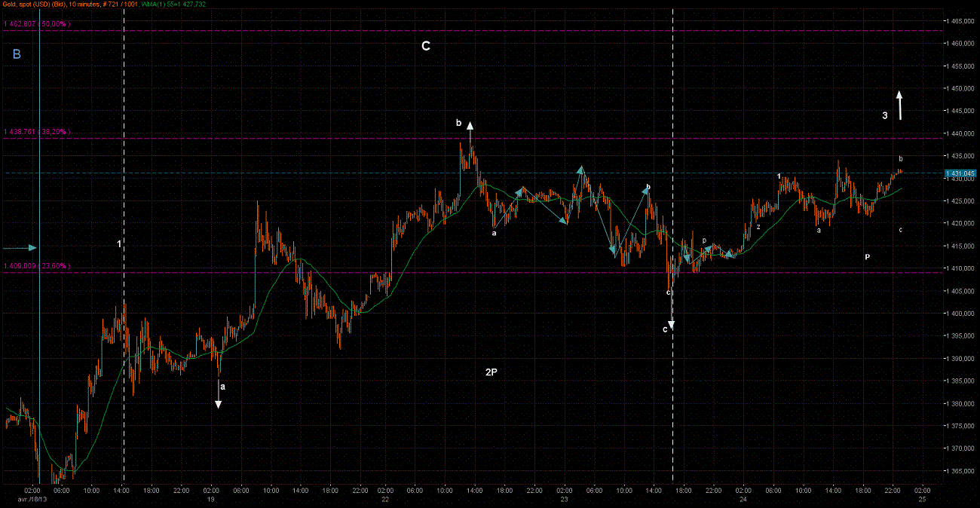The width and height of the screenshot is (980, 508).
Task: Select the white P label below wave 3
Action: [868, 257]
